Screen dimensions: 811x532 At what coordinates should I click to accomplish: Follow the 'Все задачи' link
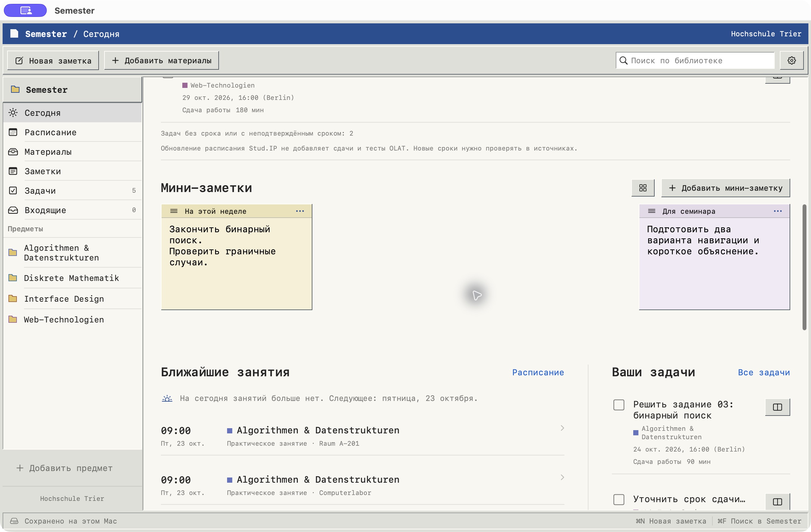pyautogui.click(x=764, y=372)
